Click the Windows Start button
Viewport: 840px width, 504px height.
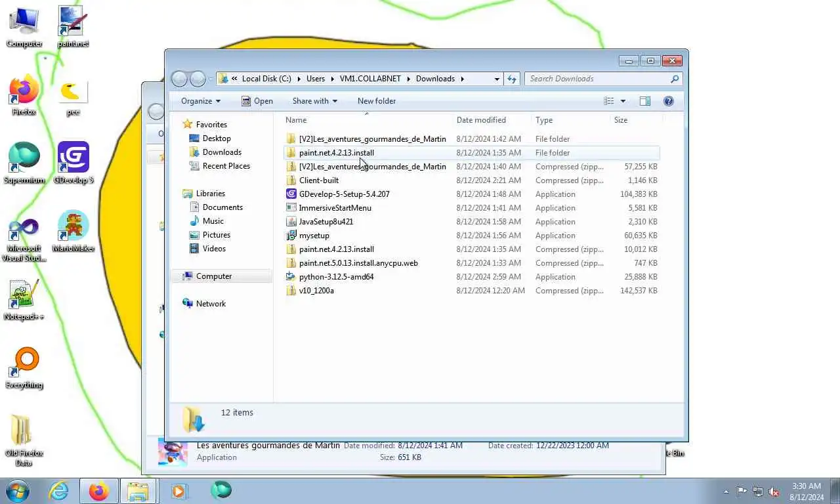pyautogui.click(x=18, y=490)
